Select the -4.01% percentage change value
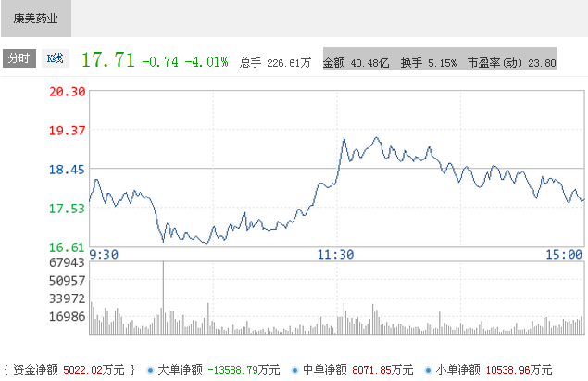The image size is (588, 381). click(206, 61)
